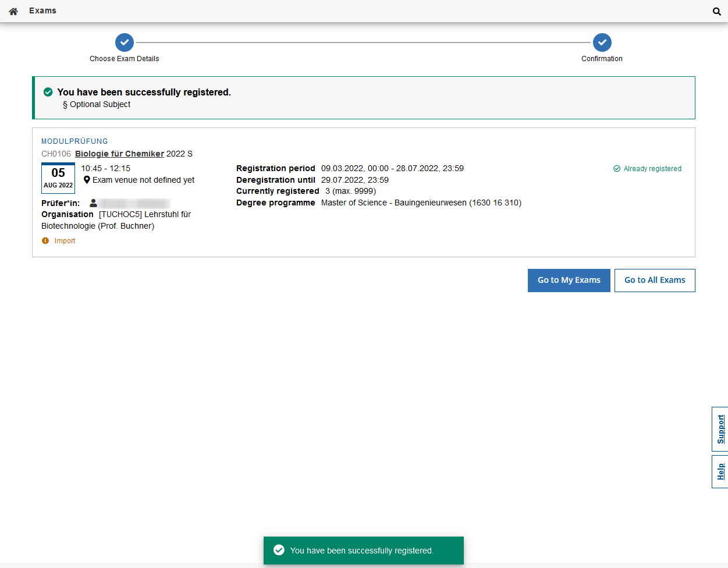Click the 05 AUG 2022 date box
Screen dimensions: 728x568
(58, 178)
